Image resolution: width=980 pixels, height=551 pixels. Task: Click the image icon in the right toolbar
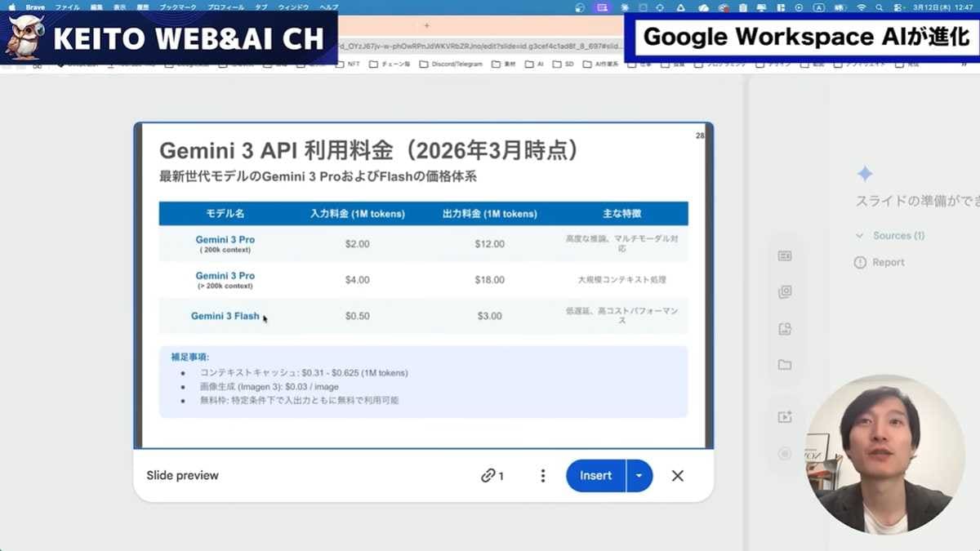point(785,291)
